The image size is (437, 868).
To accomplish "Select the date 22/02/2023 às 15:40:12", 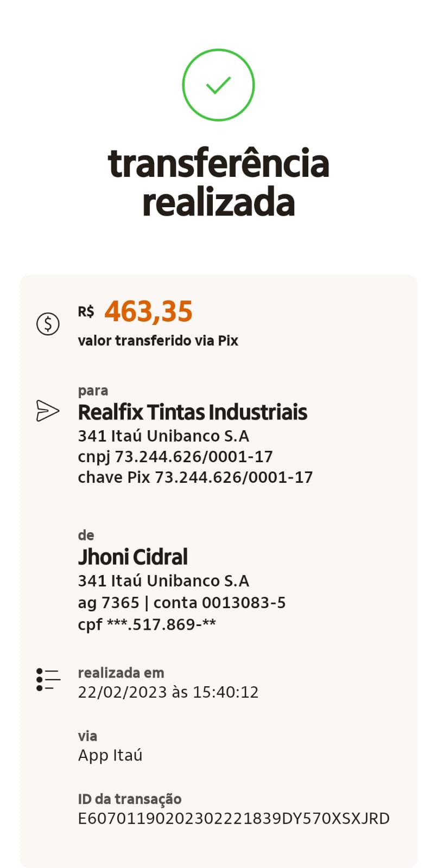I will (x=168, y=692).
